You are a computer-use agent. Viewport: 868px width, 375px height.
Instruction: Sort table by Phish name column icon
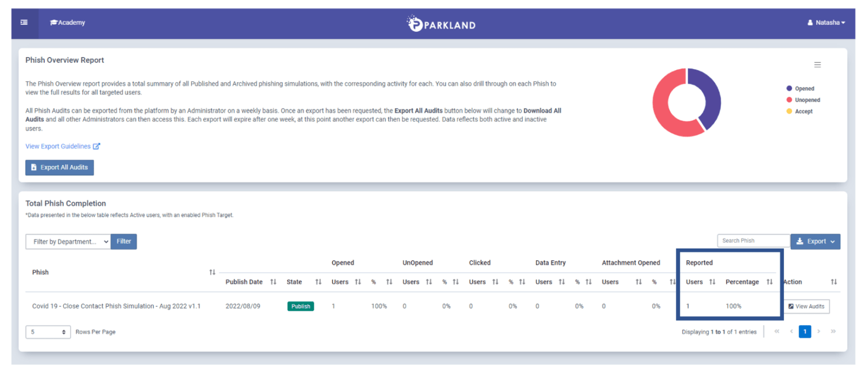[212, 272]
